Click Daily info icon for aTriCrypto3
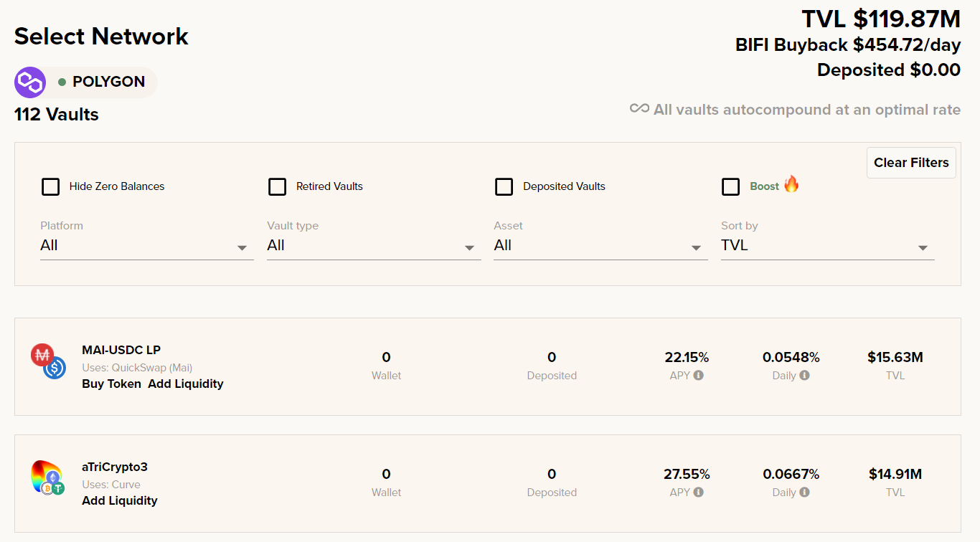 coord(804,492)
